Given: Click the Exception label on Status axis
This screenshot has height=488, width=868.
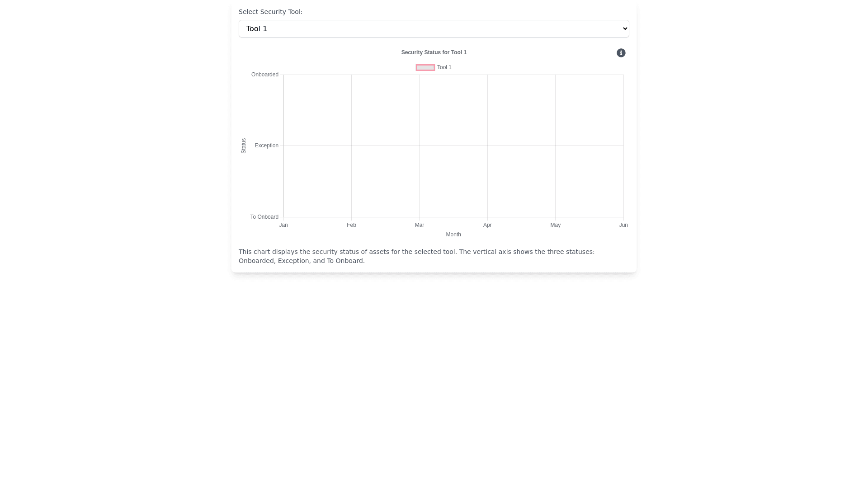Looking at the screenshot, I should (266, 145).
